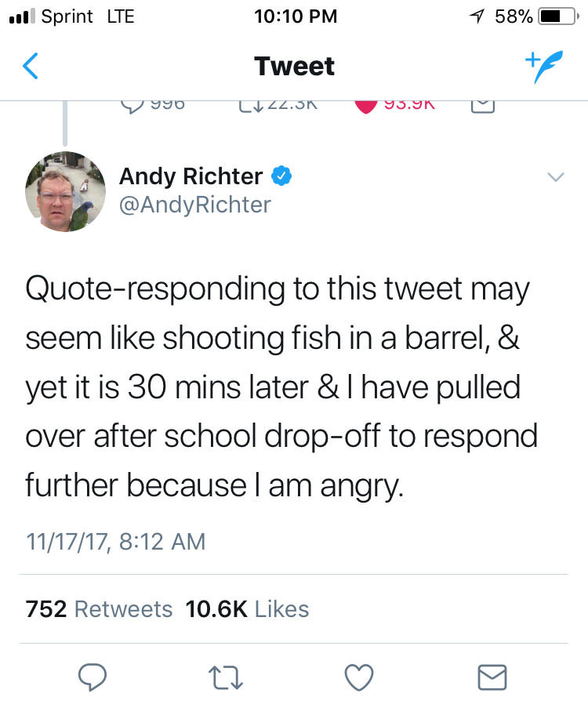Image resolution: width=588 pixels, height=708 pixels.
Task: Tap the 11/17/17, 8:12 AM timestamp
Action: click(115, 541)
